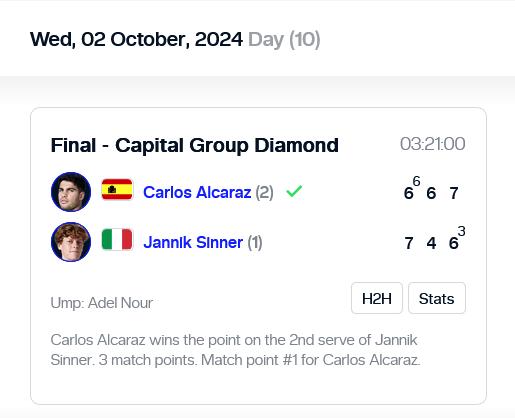Click the match duration 03:21:00
This screenshot has height=418, width=515.
[432, 144]
